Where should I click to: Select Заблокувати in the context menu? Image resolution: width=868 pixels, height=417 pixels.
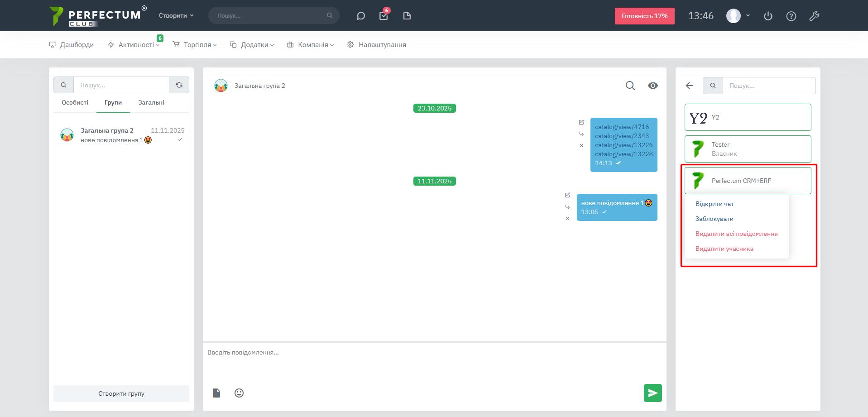click(714, 219)
